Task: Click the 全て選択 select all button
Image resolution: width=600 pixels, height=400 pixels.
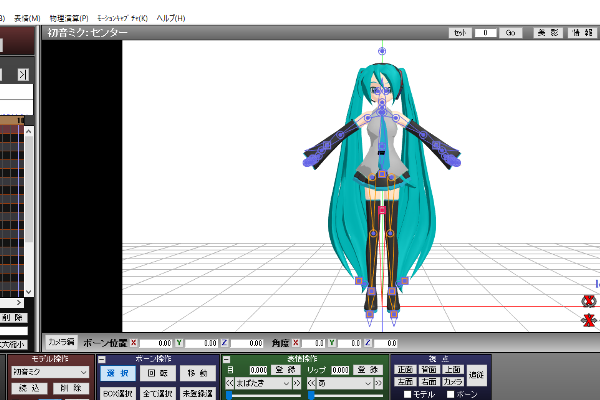Action: (158, 393)
